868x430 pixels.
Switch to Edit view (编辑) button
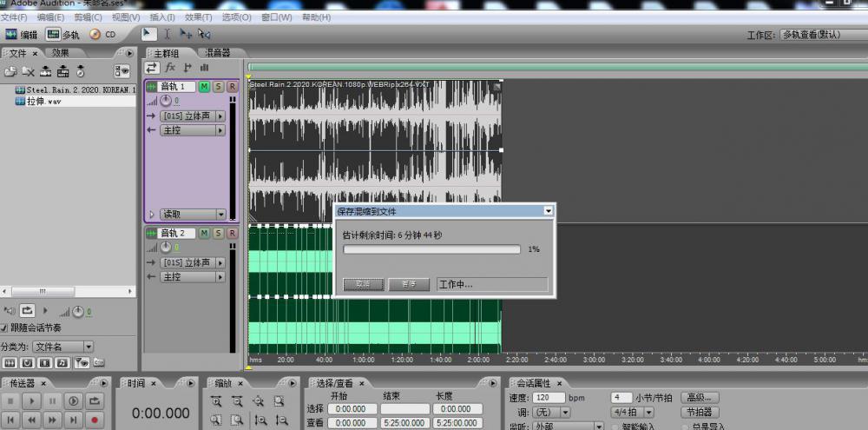(22, 35)
